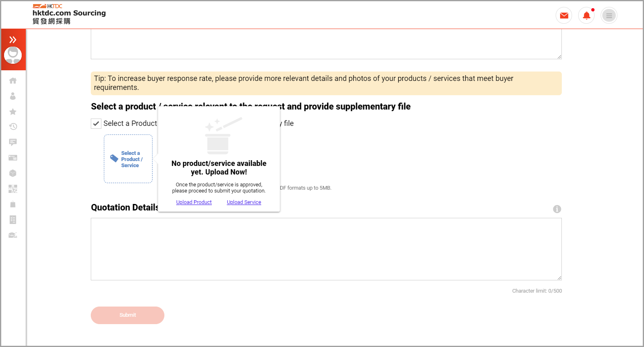Viewport: 644px width, 347px height.
Task: Open history clock icon in sidebar
Action: (x=13, y=127)
